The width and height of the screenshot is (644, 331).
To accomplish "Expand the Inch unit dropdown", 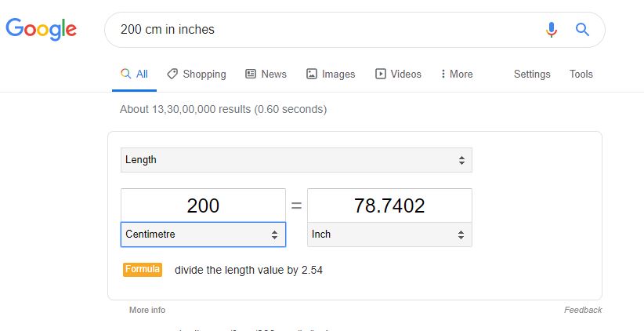I will (x=389, y=235).
